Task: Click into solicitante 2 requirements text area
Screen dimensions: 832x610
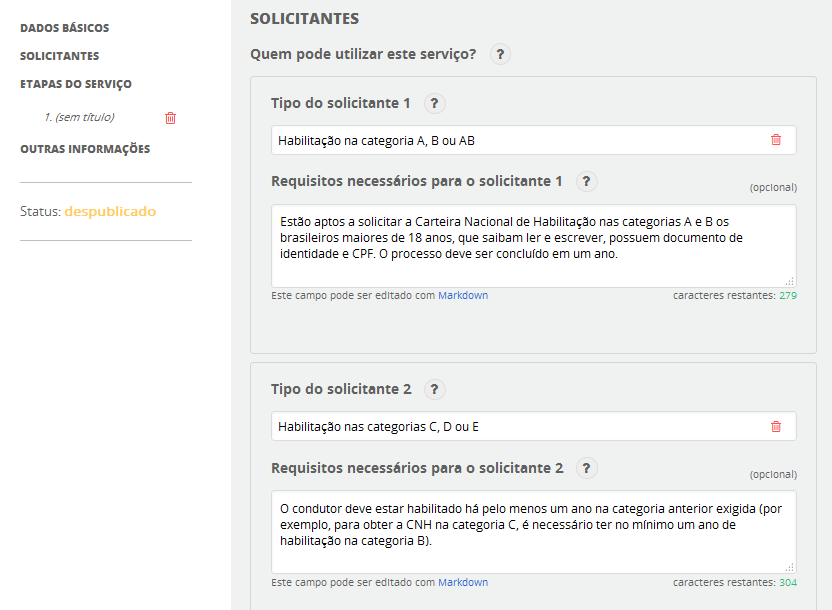Action: [x=533, y=532]
